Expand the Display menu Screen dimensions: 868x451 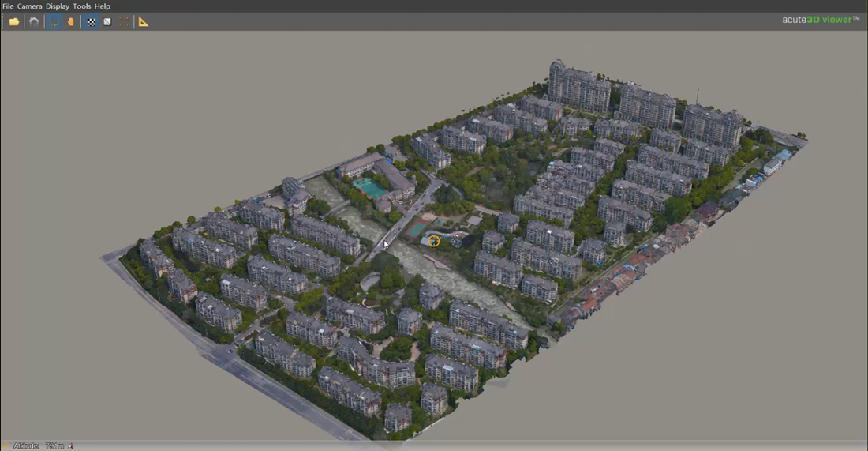[x=57, y=6]
